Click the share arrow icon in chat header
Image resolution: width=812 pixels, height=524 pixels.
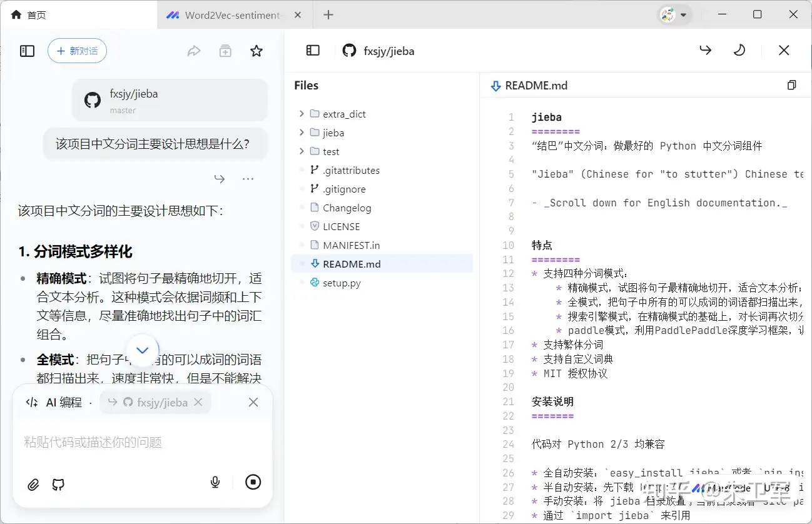tap(194, 51)
